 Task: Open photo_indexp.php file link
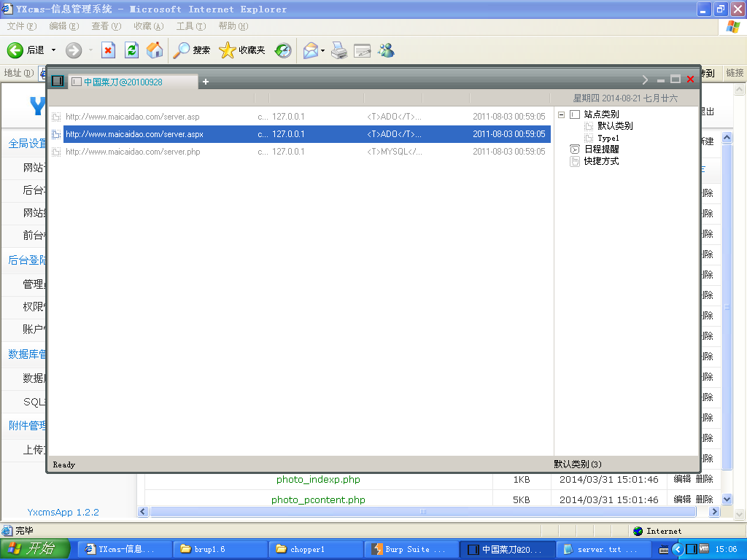318,480
